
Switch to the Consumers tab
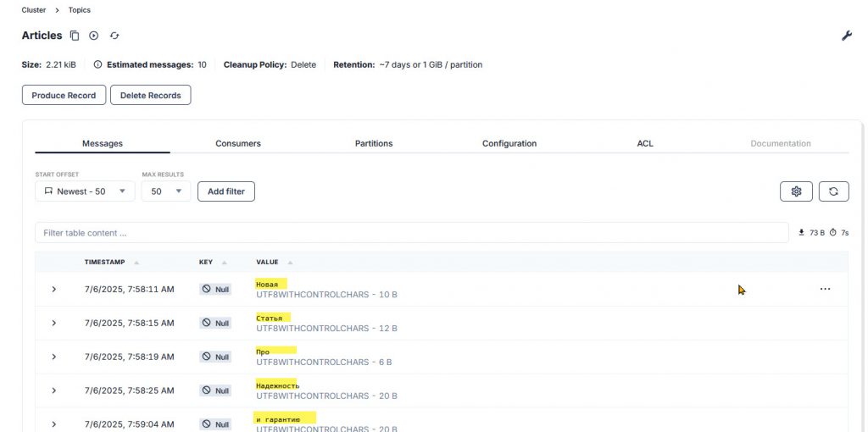(238, 143)
